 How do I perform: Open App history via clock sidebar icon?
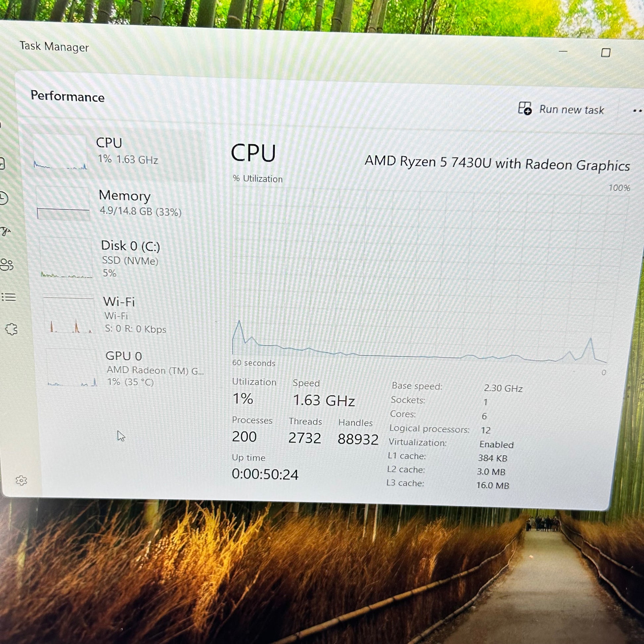click(3, 198)
